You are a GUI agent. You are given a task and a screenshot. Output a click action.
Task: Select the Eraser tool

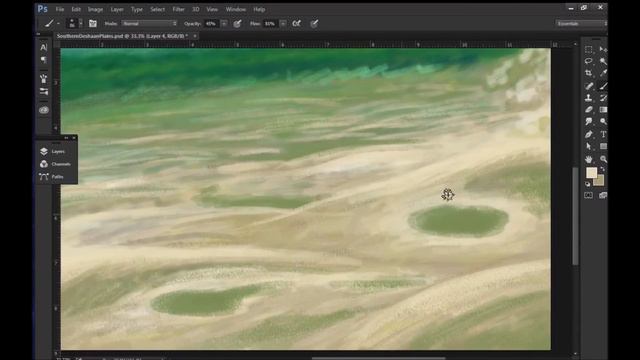[589, 109]
